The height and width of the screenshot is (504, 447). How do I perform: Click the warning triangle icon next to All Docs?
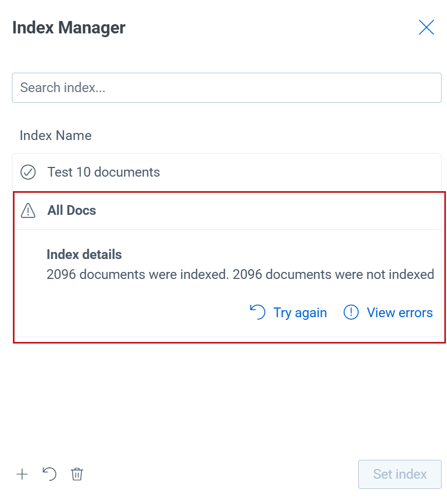[x=27, y=211]
